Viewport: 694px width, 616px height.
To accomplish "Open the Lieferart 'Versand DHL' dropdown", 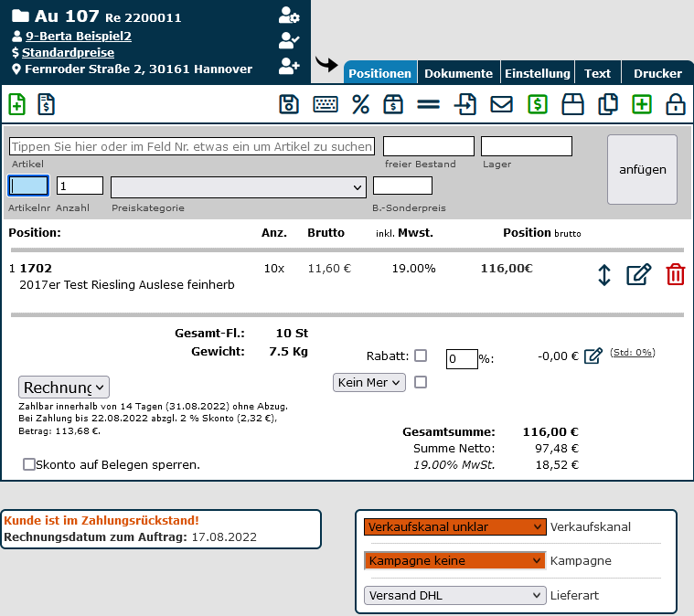I will 454,596.
